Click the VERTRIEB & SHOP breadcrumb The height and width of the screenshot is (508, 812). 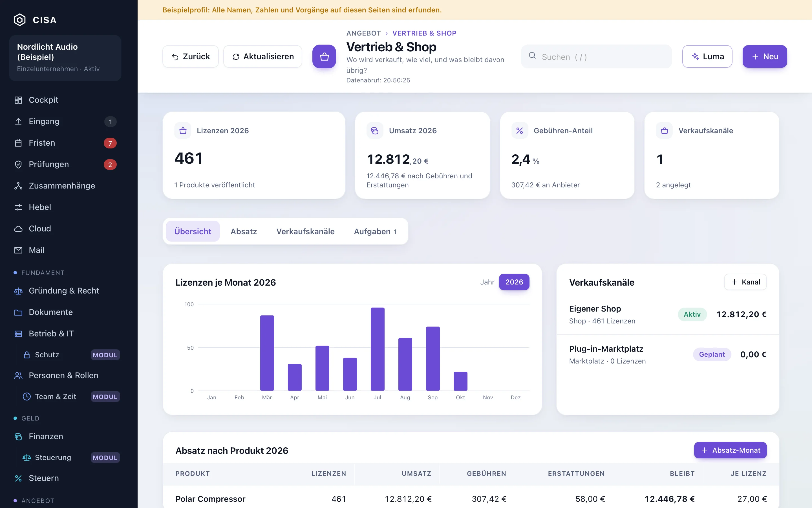(424, 33)
